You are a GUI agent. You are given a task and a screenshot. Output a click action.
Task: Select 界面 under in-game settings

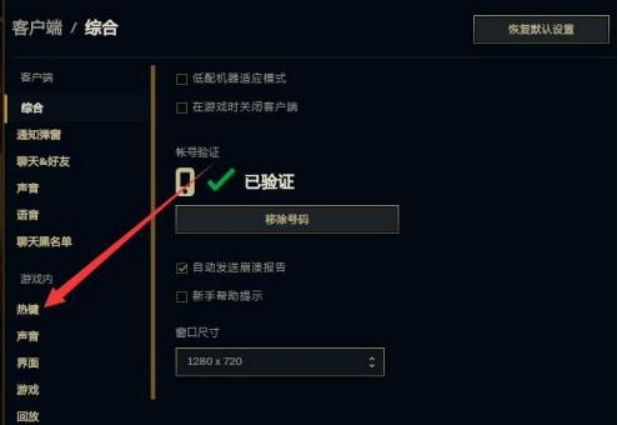point(28,363)
